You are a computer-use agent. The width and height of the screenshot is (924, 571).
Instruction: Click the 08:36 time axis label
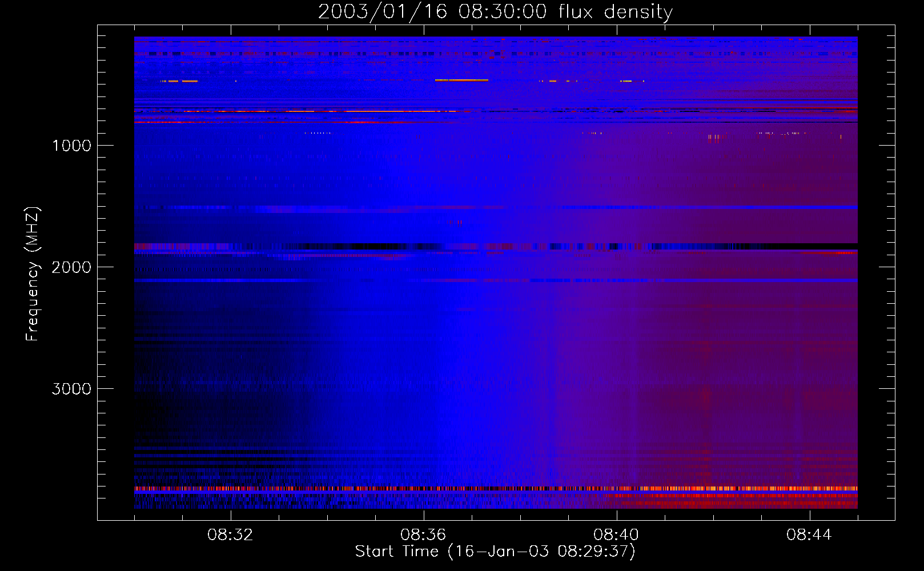point(423,535)
